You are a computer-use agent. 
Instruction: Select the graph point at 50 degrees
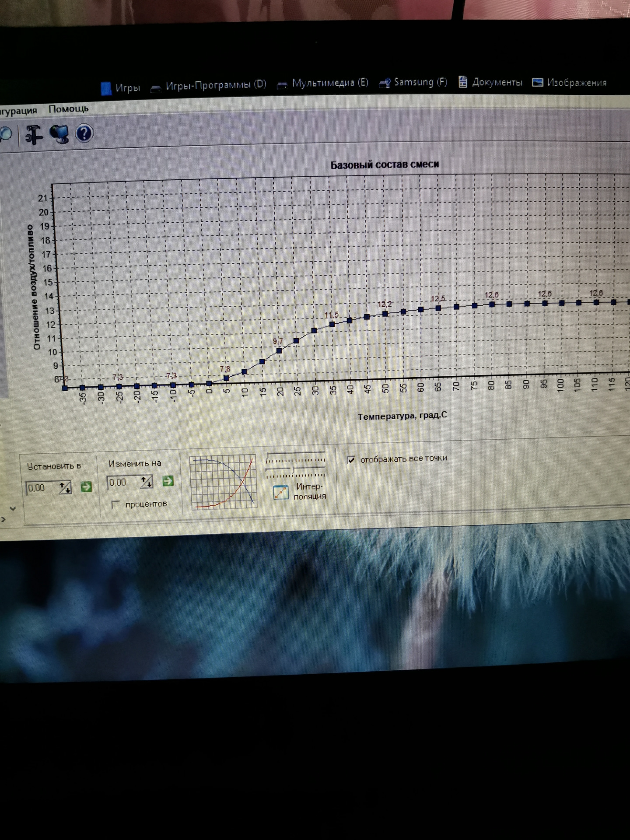[x=385, y=314]
